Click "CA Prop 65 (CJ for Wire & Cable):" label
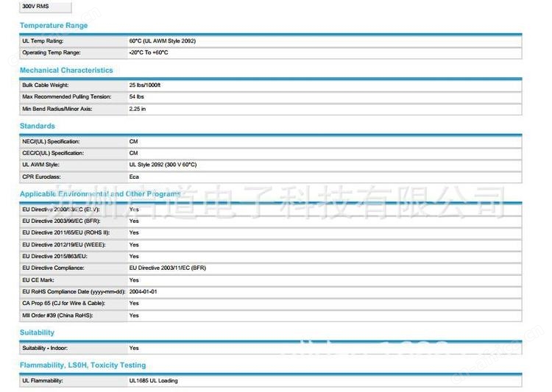This screenshot has height=392, width=552. tap(63, 303)
